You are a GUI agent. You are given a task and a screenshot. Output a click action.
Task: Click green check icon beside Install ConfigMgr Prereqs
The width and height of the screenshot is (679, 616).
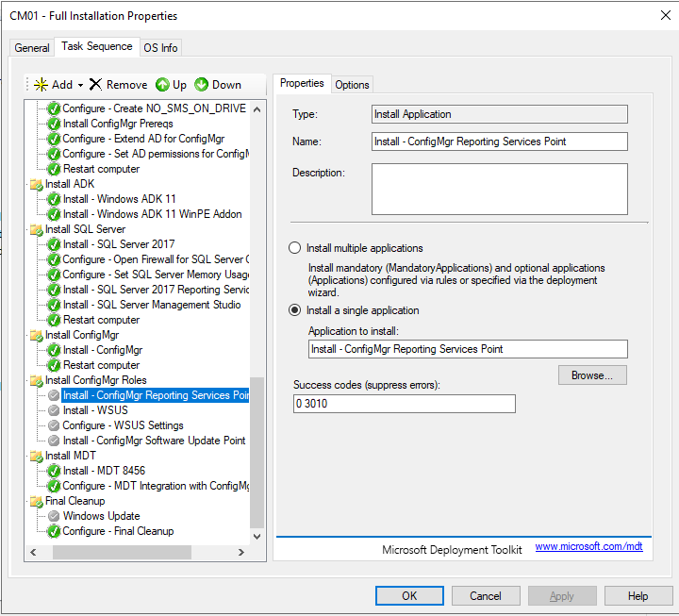tap(54, 124)
